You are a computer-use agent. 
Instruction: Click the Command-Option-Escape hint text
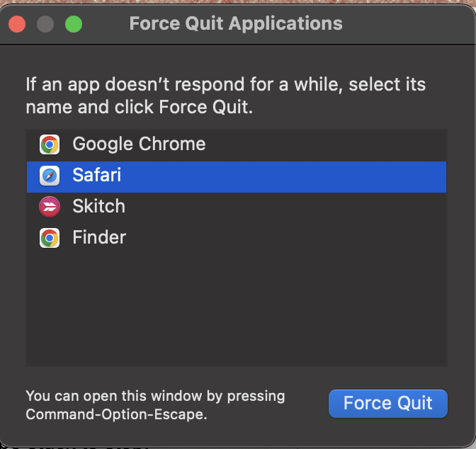155,405
